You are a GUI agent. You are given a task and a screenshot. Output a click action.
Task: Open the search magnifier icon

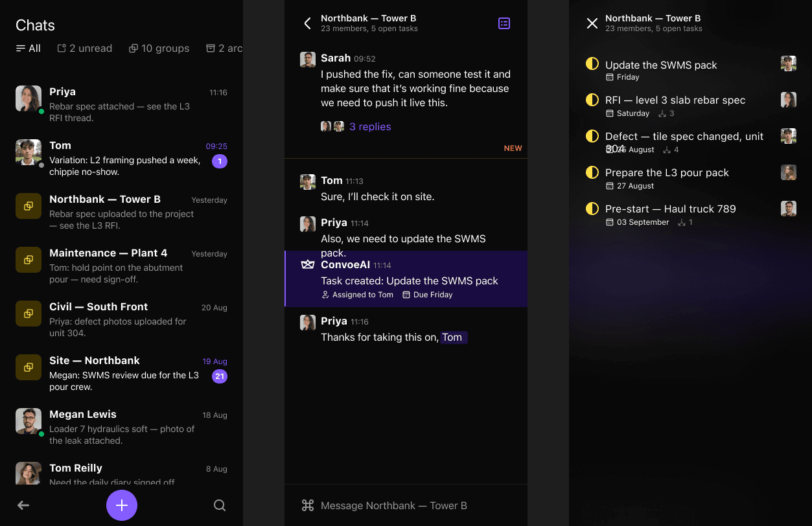point(220,505)
